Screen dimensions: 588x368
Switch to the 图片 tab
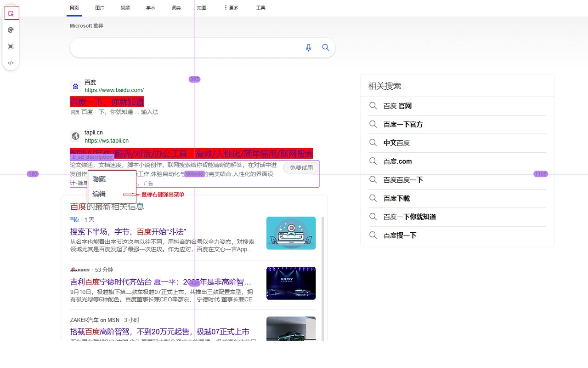[x=100, y=8]
